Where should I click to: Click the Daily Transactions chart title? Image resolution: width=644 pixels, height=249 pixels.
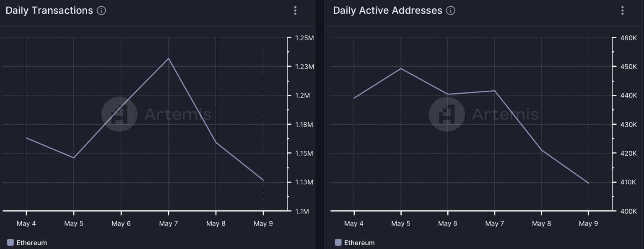click(x=49, y=10)
